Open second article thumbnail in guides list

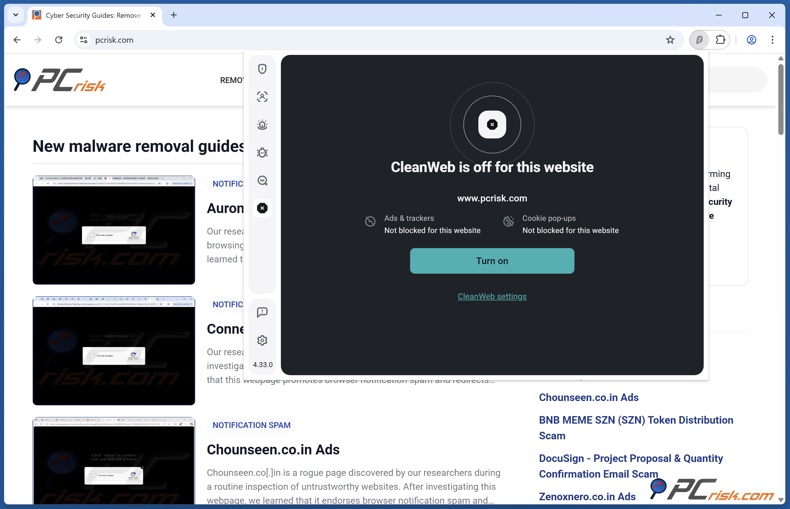tap(114, 351)
